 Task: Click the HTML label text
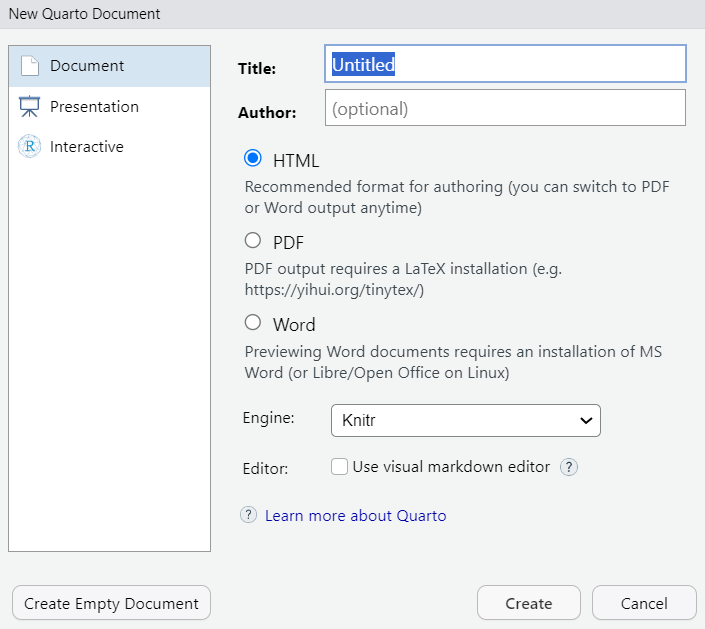[296, 161]
